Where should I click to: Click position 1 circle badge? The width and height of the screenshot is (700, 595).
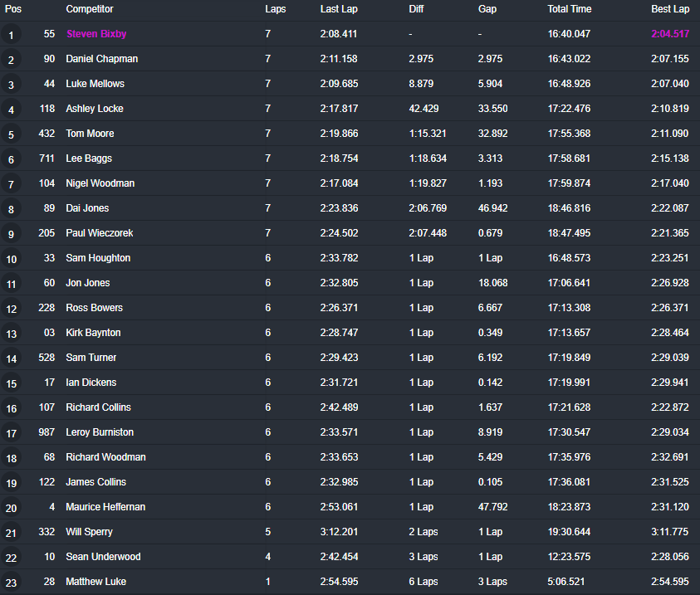click(11, 35)
